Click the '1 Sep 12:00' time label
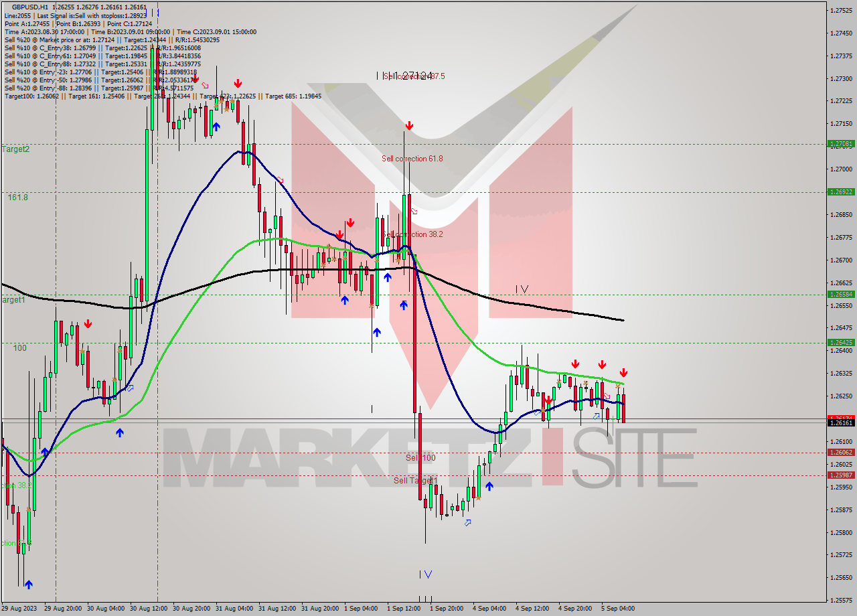The height and width of the screenshot is (616, 857). tap(403, 609)
